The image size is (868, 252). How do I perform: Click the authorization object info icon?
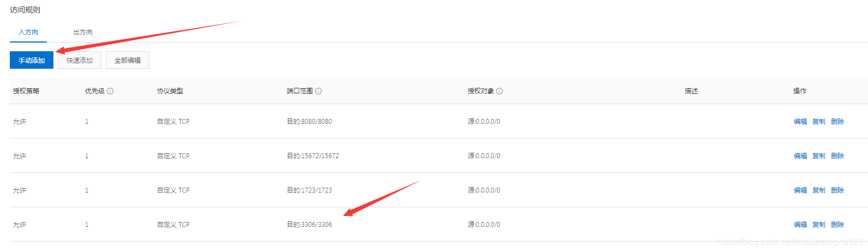(x=499, y=91)
